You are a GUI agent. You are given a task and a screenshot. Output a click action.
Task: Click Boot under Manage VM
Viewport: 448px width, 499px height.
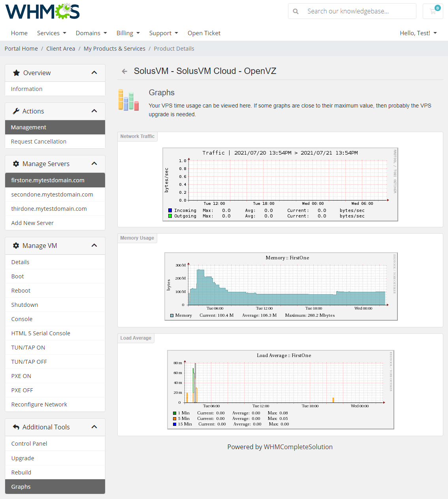(x=55, y=276)
